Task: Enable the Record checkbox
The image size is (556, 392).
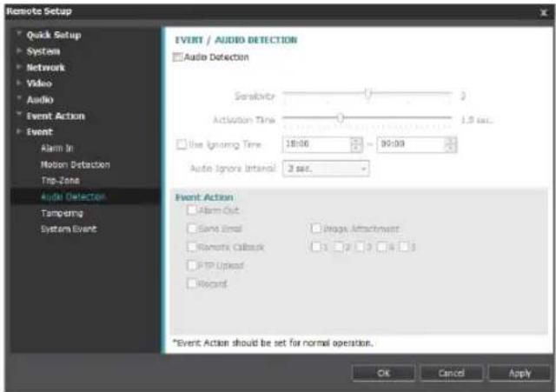Action: tap(191, 283)
